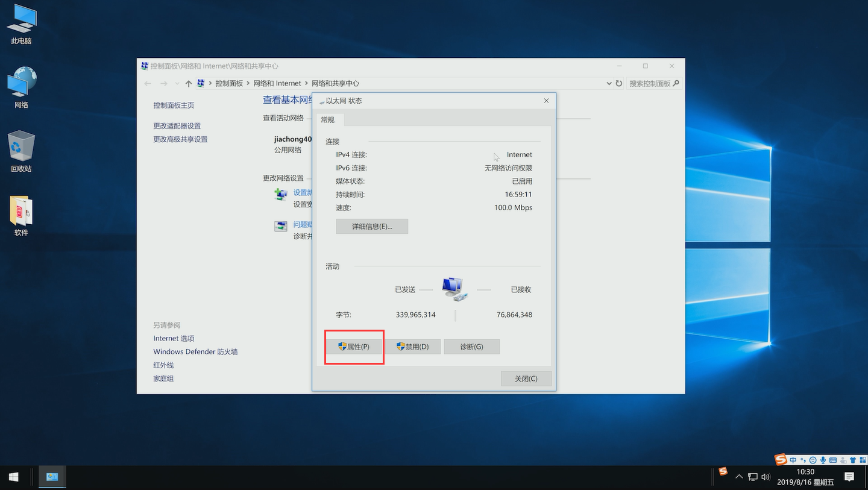Viewport: 868px width, 490px height.
Task: Open the Sogou emoji smiley icon
Action: pos(813,460)
